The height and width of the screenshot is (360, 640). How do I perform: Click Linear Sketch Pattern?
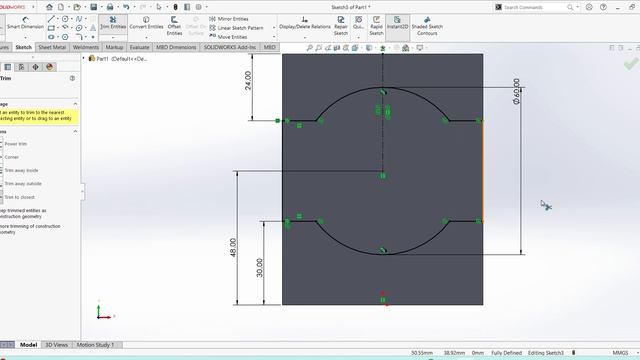[236, 28]
